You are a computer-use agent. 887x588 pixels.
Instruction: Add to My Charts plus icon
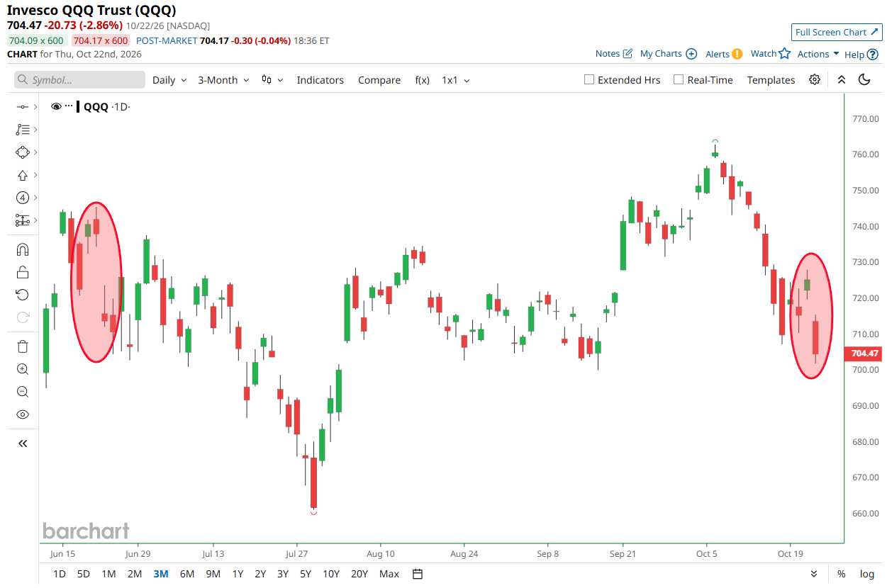tap(691, 54)
